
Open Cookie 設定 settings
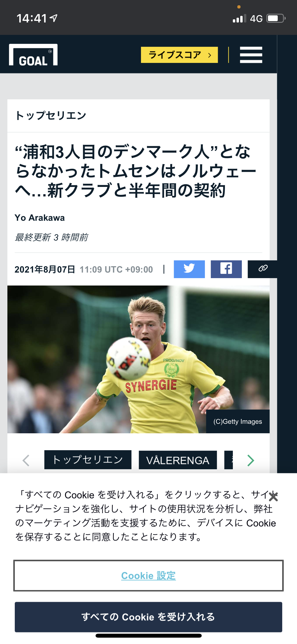(148, 576)
